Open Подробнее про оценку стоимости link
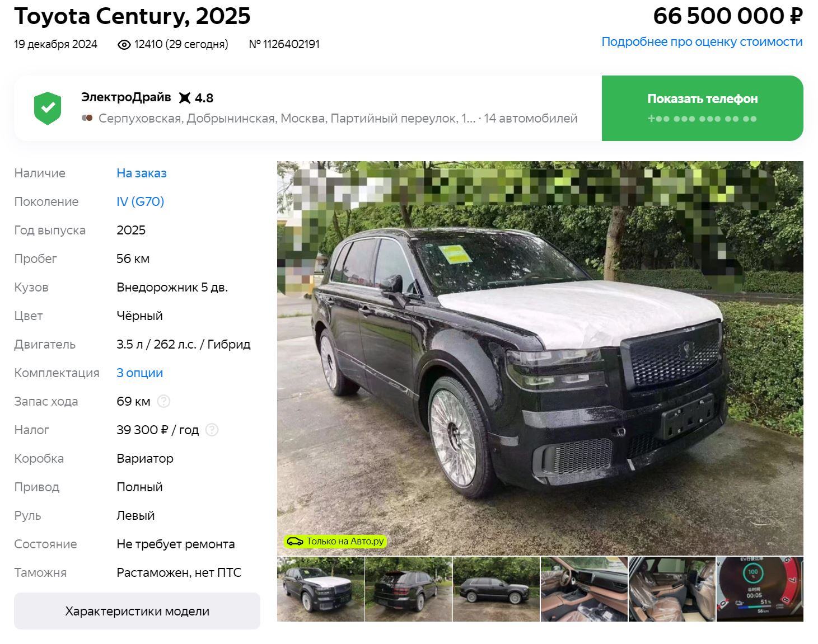Image resolution: width=818 pixels, height=644 pixels. pos(702,42)
